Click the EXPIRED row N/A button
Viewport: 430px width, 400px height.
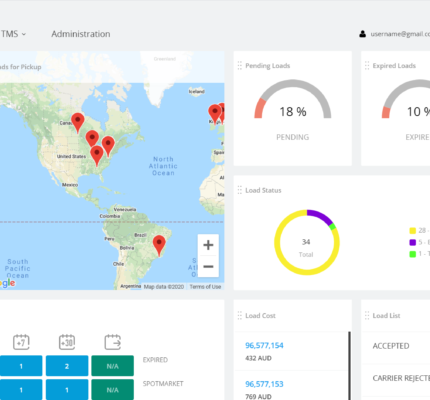(113, 366)
